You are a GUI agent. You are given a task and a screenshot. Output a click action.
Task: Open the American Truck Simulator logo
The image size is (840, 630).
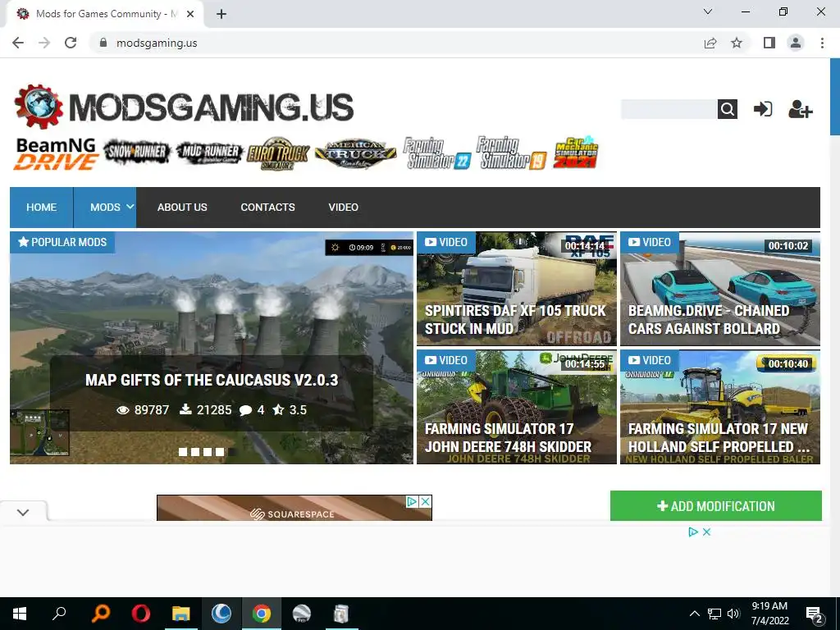click(356, 153)
